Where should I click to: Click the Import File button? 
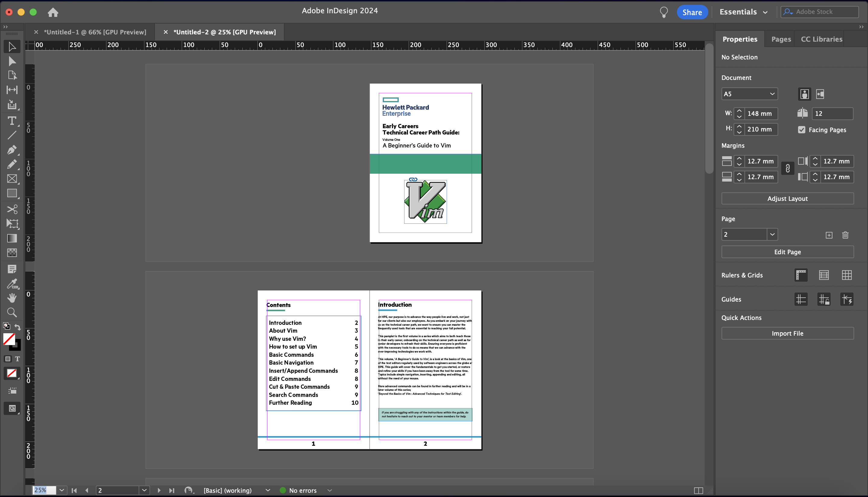tap(787, 334)
